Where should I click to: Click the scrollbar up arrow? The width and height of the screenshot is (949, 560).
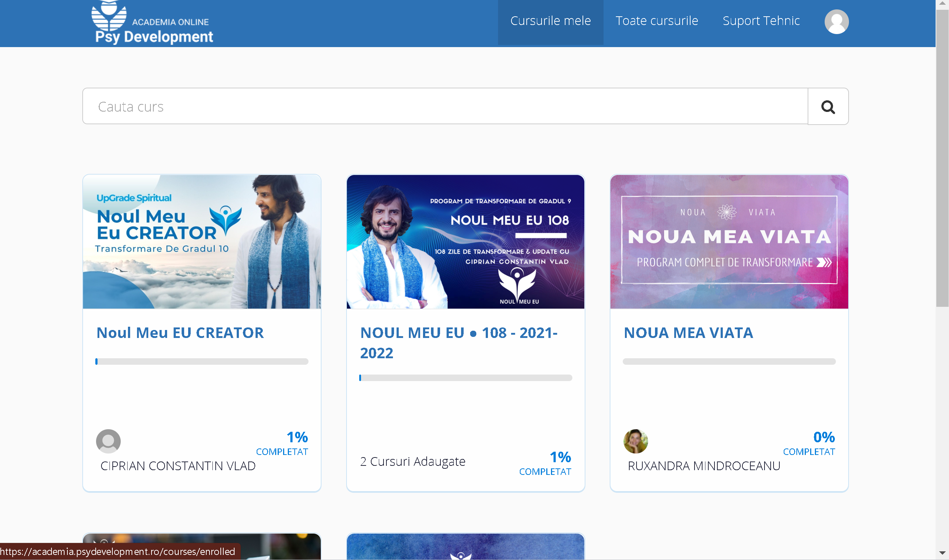click(942, 4)
